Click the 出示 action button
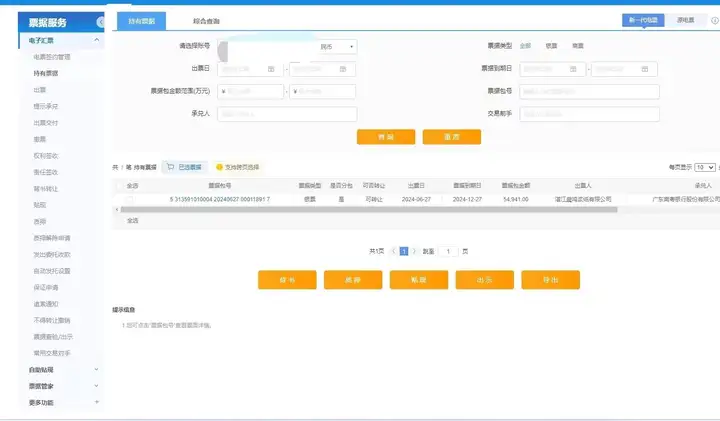Image resolution: width=720 pixels, height=421 pixels. (x=484, y=280)
